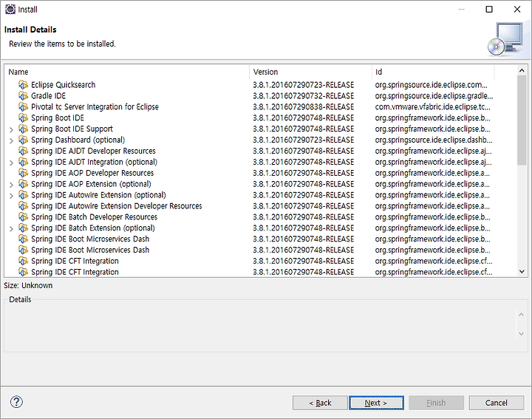This screenshot has width=532, height=419.
Task: Click the items list vertical scrollbar thumb
Action: tap(522, 120)
